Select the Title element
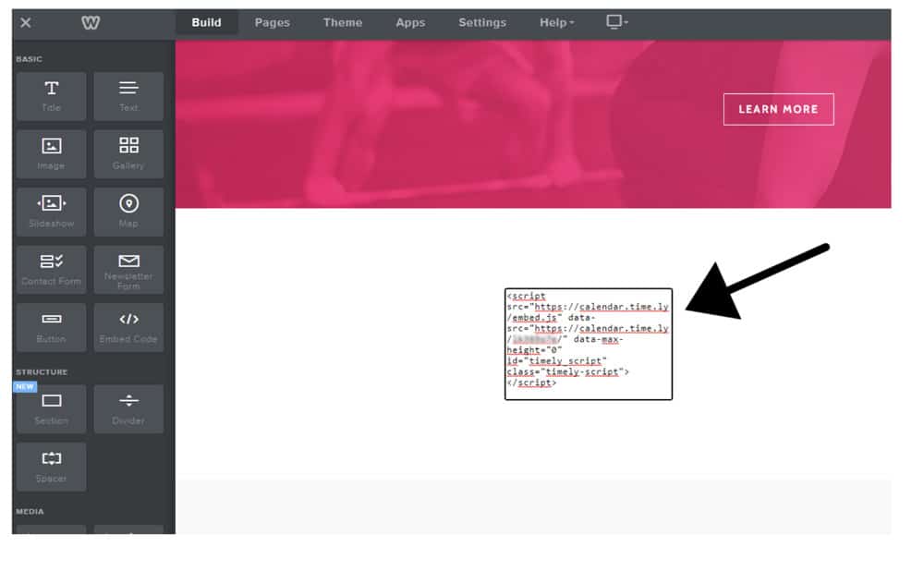924x571 pixels. pyautogui.click(x=51, y=96)
